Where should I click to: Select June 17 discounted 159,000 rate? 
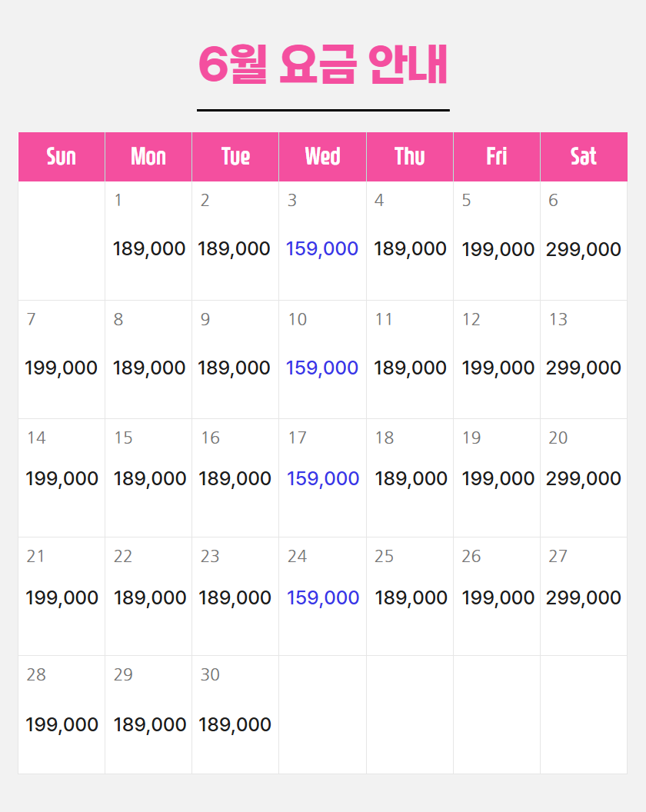[323, 478]
